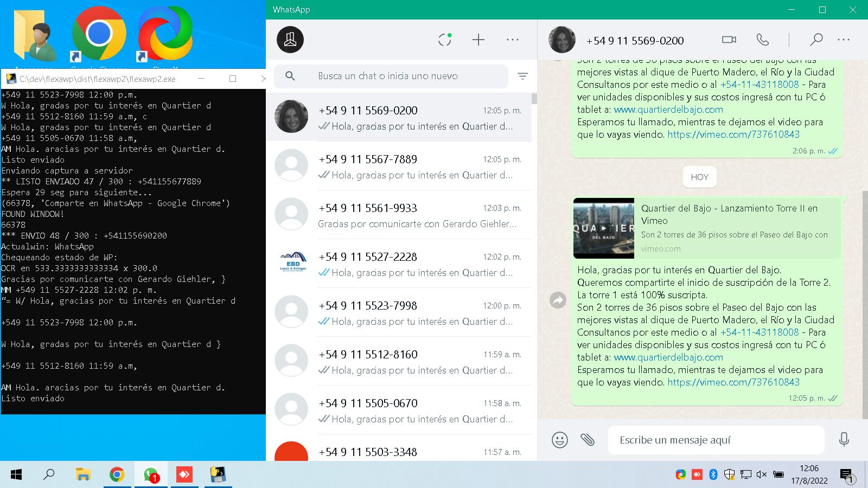This screenshot has width=868, height=488.
Task: Click the conversation scrollbar
Action: [865, 304]
